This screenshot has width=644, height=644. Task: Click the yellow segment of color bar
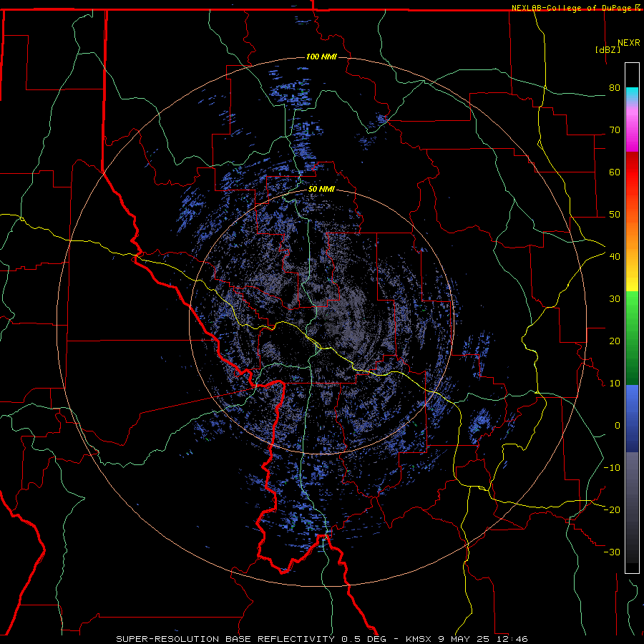point(632,278)
